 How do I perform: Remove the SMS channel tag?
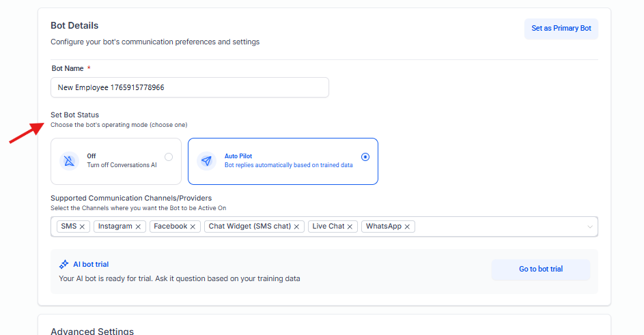83,227
